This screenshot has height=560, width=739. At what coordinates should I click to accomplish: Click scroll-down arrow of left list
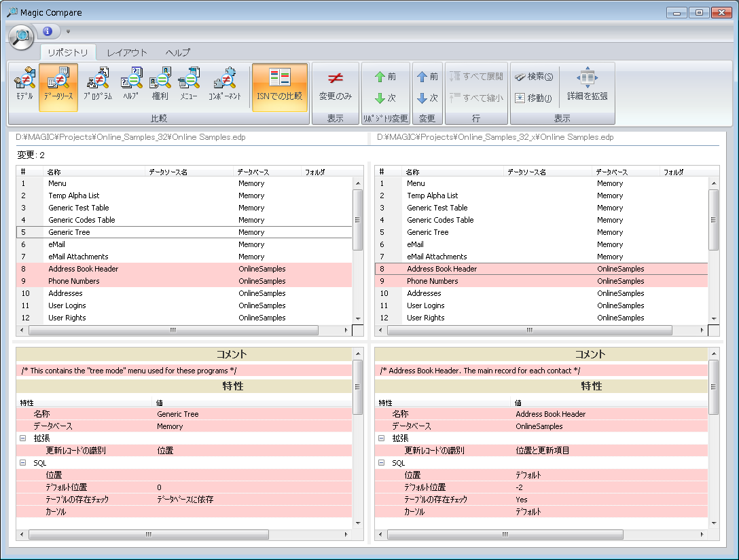tap(358, 319)
